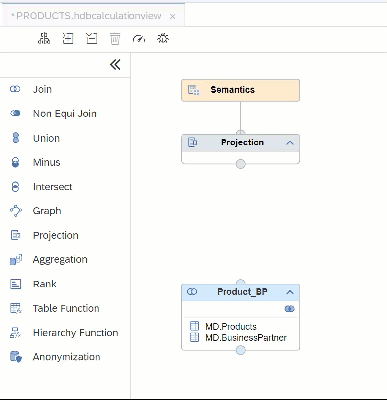387x400 pixels.
Task: Select the Product_BP join node title
Action: pyautogui.click(x=242, y=292)
